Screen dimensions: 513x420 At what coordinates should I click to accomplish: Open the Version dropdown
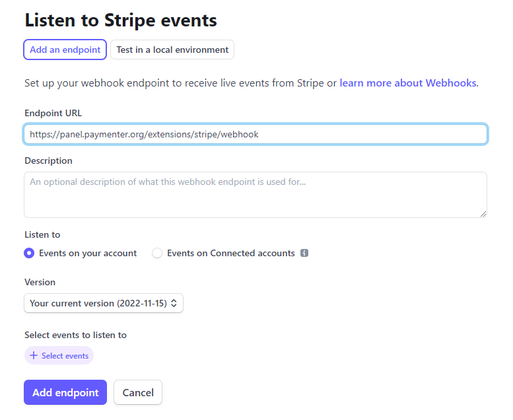(x=104, y=303)
